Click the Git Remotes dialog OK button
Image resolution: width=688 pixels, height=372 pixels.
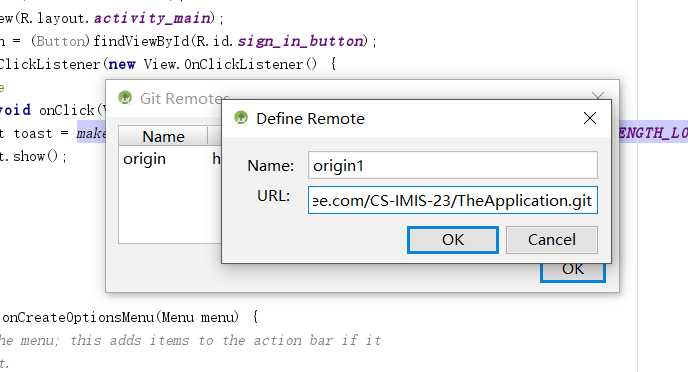point(573,272)
